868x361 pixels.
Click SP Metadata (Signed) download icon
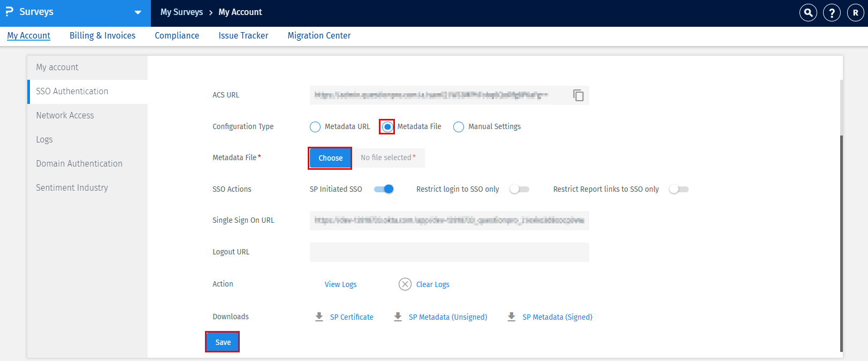[x=512, y=317]
